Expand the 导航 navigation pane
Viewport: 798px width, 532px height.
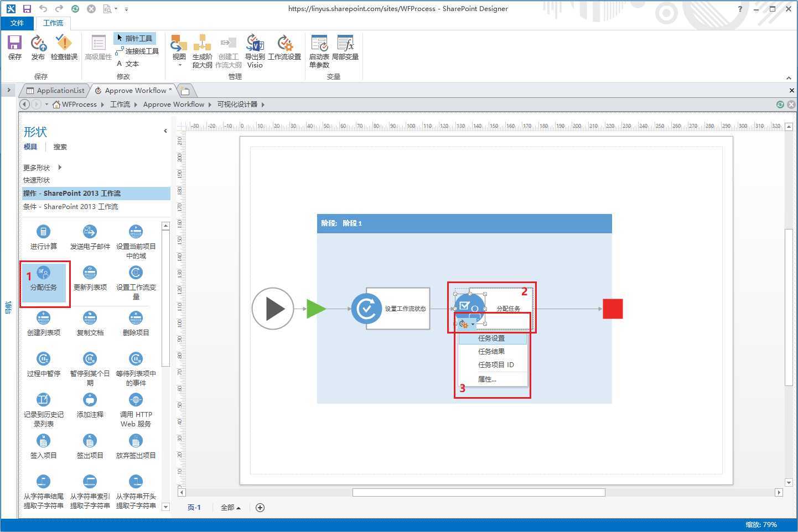coord(9,90)
